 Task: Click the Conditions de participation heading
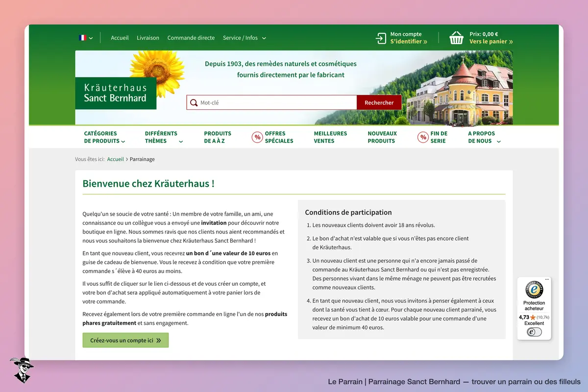coord(348,212)
